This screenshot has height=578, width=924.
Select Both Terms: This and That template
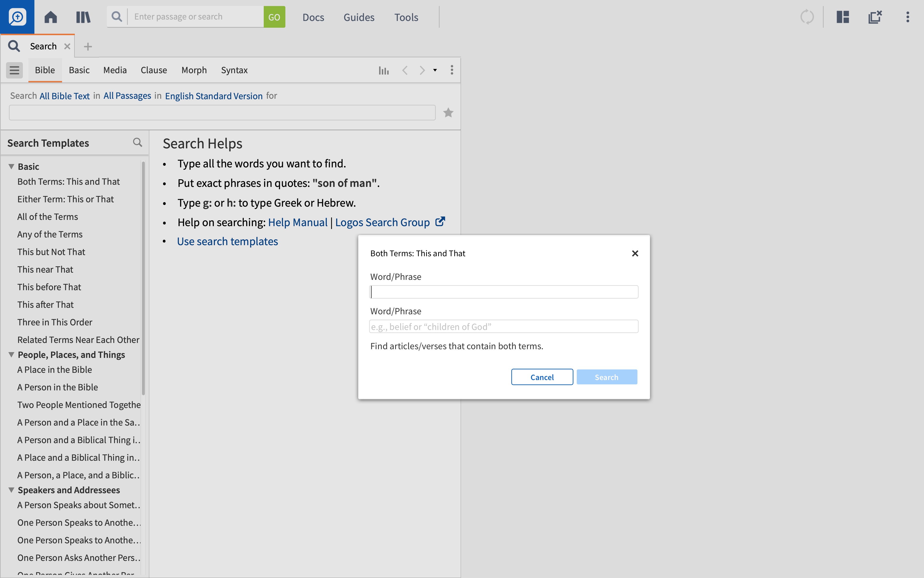click(x=69, y=182)
